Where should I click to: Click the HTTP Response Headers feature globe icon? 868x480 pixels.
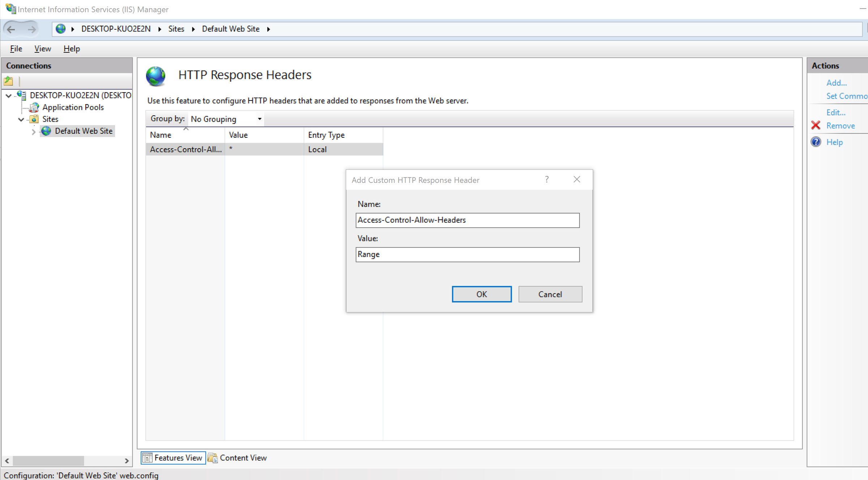point(155,76)
